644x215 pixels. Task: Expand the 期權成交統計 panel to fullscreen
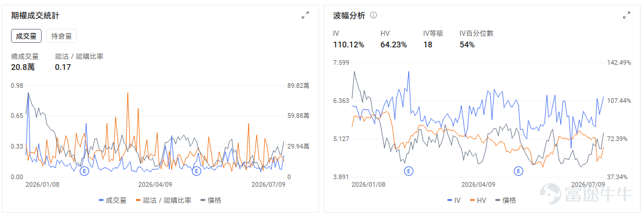(305, 16)
